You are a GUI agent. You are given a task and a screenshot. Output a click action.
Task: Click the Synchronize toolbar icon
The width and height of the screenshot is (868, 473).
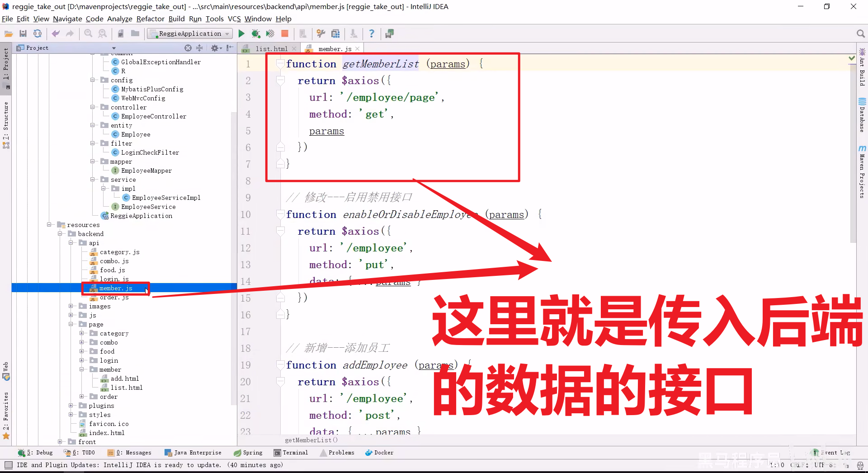[x=38, y=34]
